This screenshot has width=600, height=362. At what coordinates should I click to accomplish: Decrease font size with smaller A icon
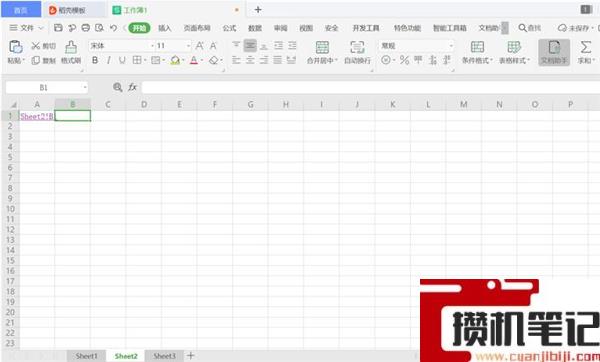[x=213, y=46]
